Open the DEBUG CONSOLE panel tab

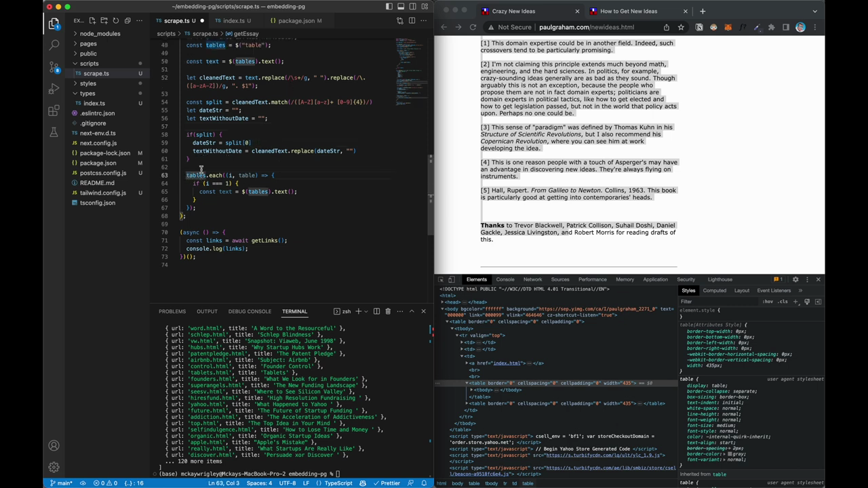pos(250,311)
